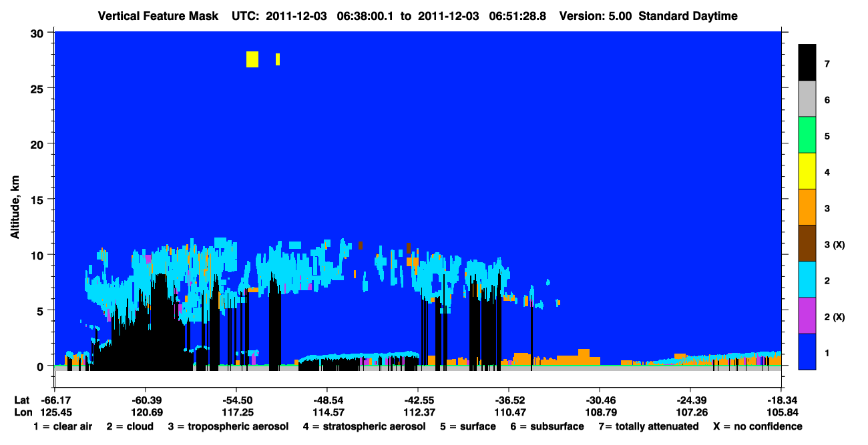The image size is (868, 445).
Task: Click legend text 'X = no confidence'
Action: click(758, 426)
